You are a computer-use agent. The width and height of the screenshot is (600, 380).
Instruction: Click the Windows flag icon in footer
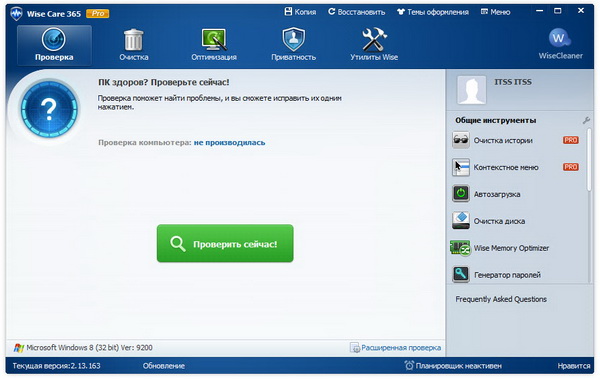point(19,348)
